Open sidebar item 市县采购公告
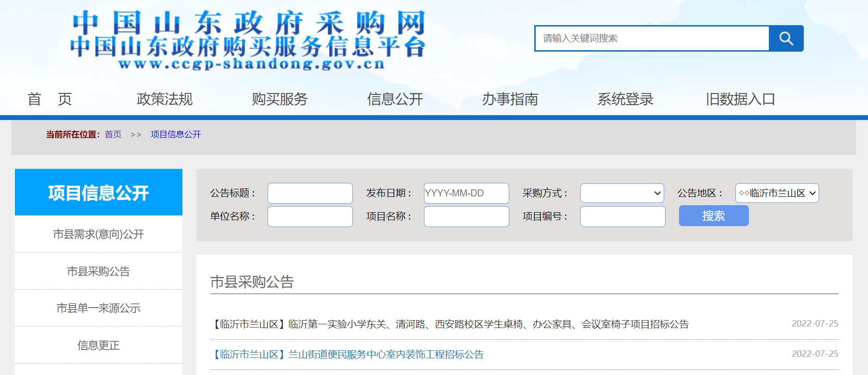This screenshot has width=868, height=375. click(x=99, y=271)
